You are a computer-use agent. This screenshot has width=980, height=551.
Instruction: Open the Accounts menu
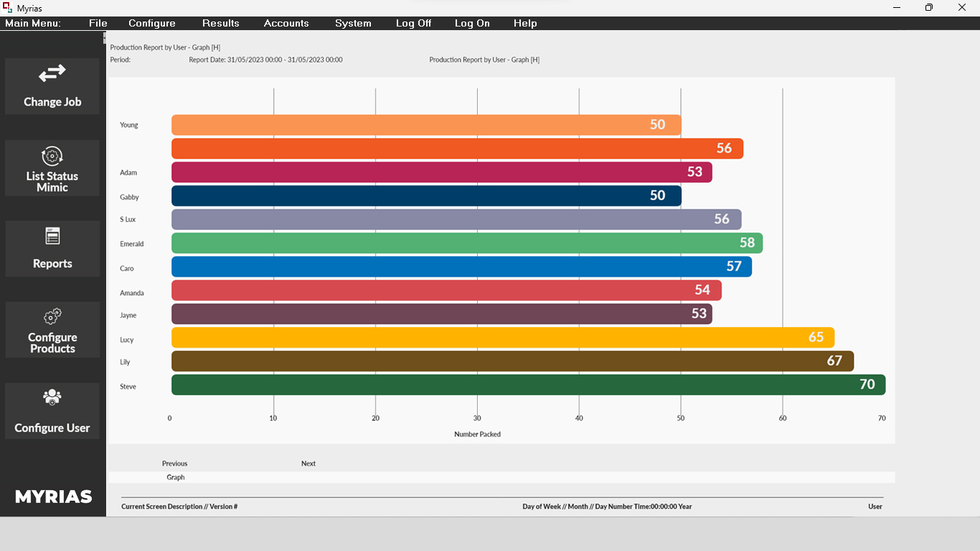pos(286,23)
